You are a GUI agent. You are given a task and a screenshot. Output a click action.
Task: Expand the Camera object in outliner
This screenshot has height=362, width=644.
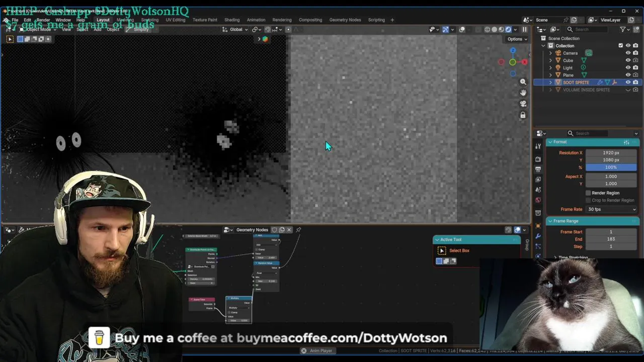pyautogui.click(x=550, y=53)
